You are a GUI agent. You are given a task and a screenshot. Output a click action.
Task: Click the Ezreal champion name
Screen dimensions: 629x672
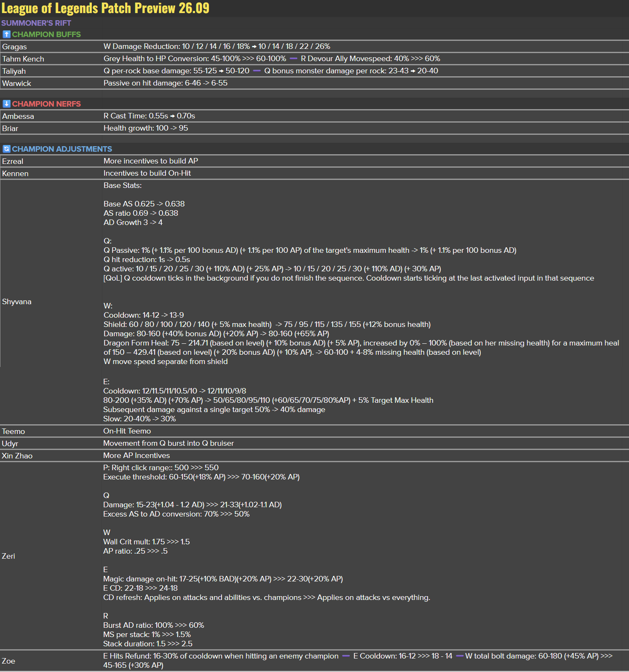(13, 161)
